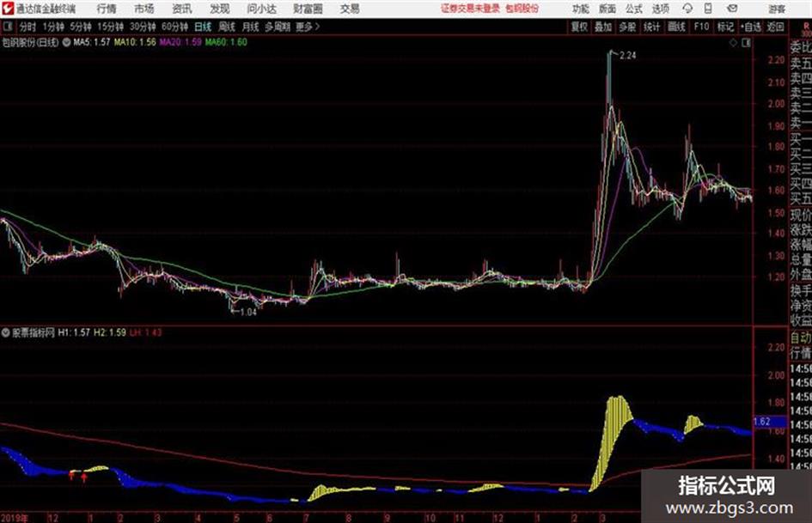Click the TDX red logo icon
The width and height of the screenshot is (812, 523).
tap(8, 9)
